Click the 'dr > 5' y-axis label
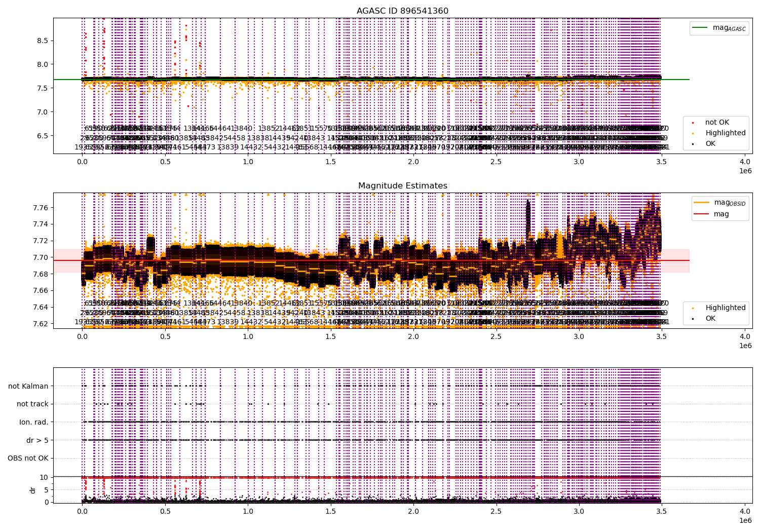Viewport: 760px width, 532px height. coord(37,440)
